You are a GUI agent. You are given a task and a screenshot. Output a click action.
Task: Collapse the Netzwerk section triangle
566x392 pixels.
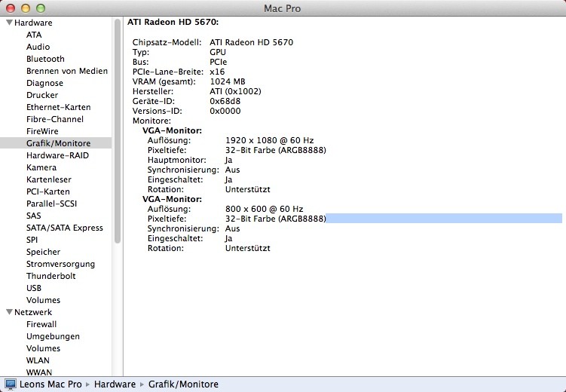pyautogui.click(x=8, y=312)
